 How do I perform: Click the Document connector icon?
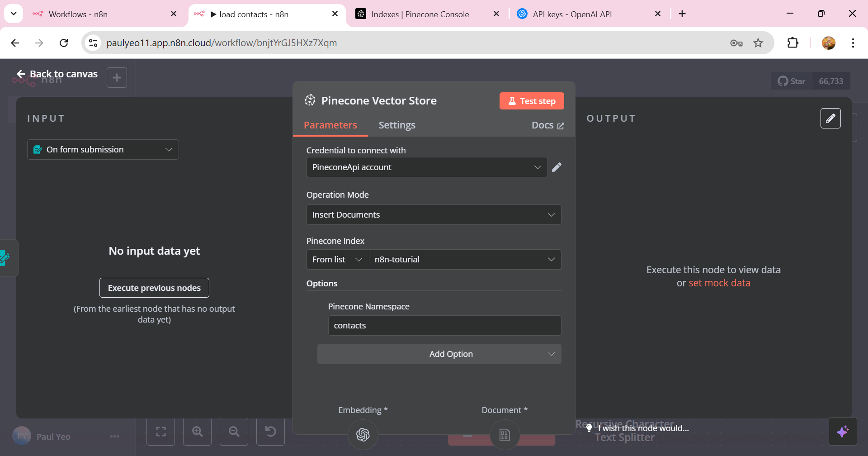coord(505,435)
